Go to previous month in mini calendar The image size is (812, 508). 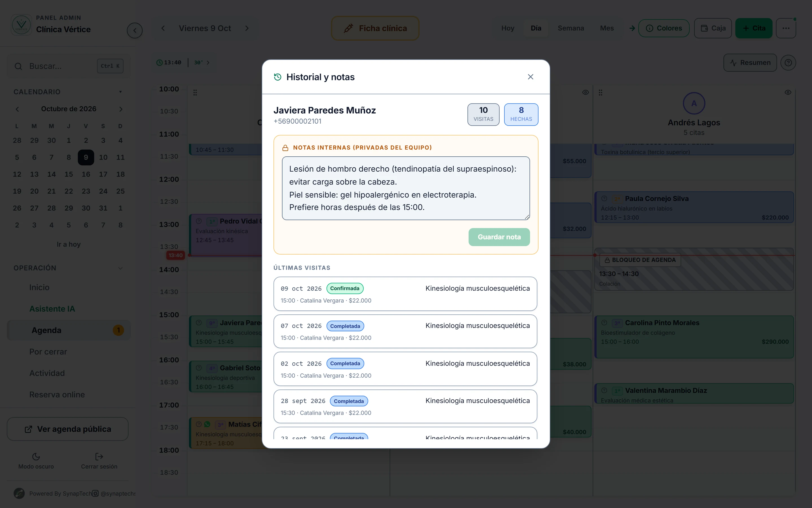pyautogui.click(x=17, y=109)
